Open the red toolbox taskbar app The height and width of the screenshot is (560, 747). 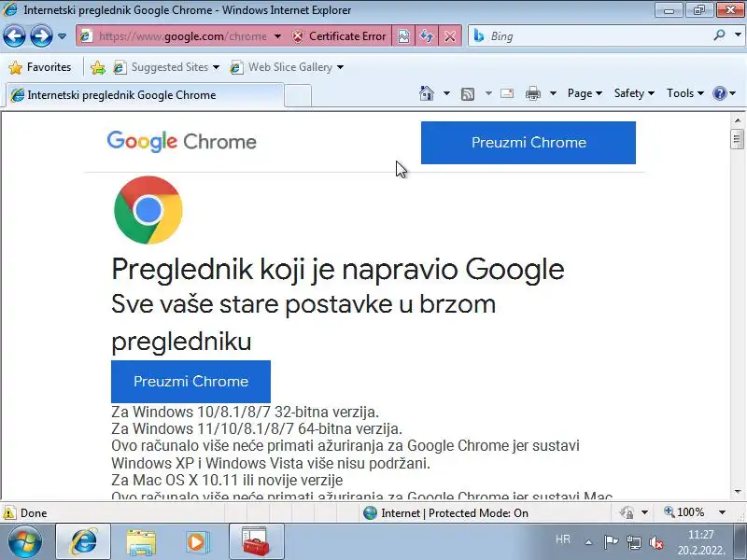pyautogui.click(x=256, y=542)
